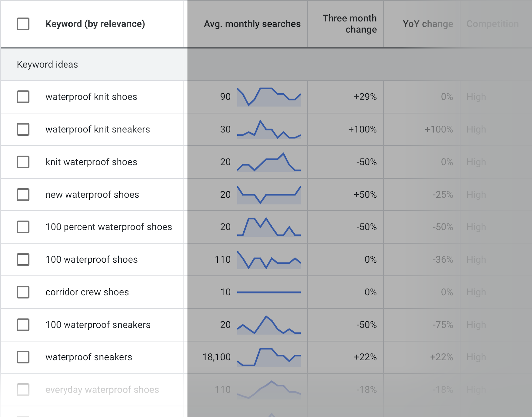532x417 pixels.
Task: Tick the checkbox beside 'new waterproof shoes'
Action: pyautogui.click(x=23, y=195)
